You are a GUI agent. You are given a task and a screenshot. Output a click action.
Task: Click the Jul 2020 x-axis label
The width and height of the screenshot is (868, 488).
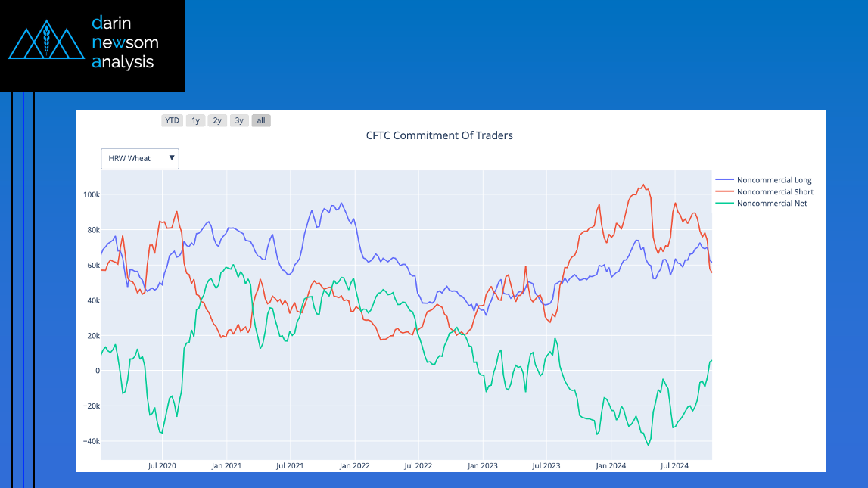pos(162,466)
